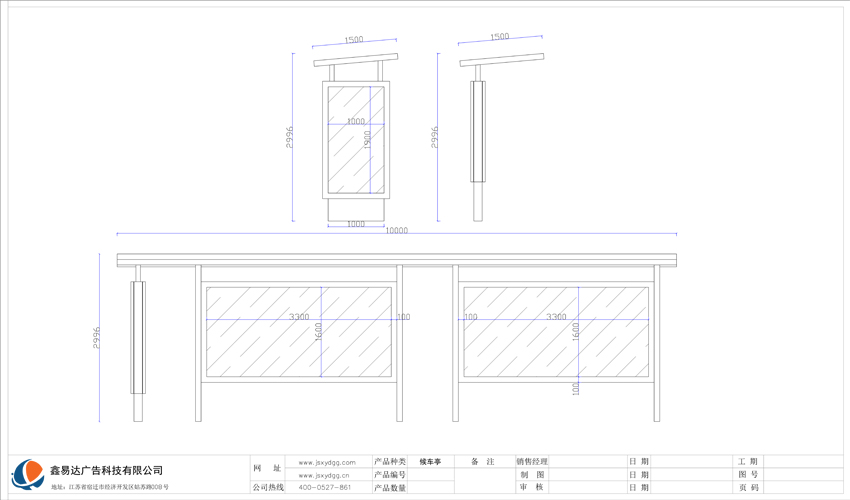Select 1500 dimension above front light box roof
The image size is (850, 500).
pyautogui.click(x=353, y=40)
